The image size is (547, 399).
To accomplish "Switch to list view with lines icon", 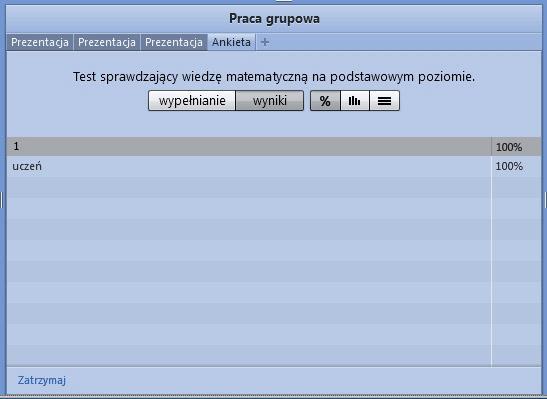I will [x=384, y=101].
